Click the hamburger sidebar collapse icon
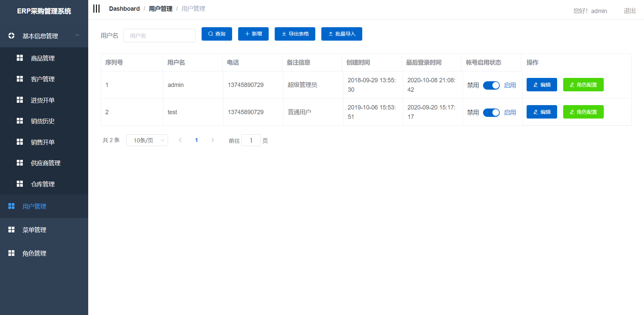Screen dimensions: 644x315 (x=97, y=9)
